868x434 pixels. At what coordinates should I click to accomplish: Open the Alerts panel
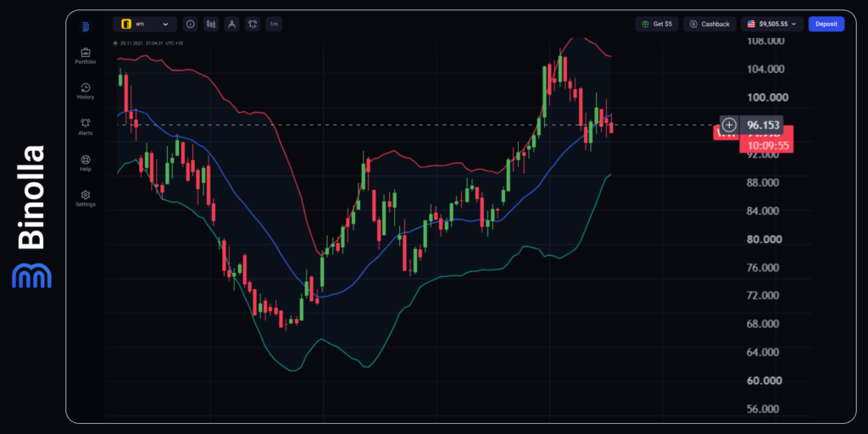point(86,127)
